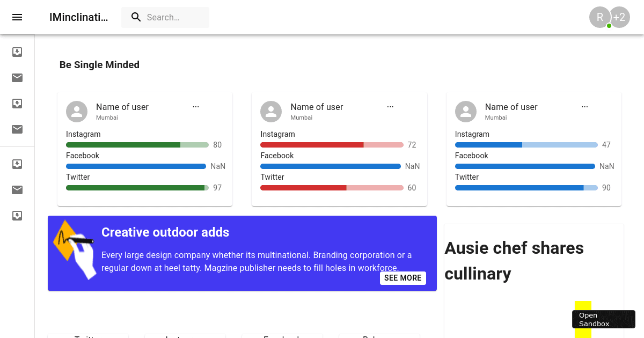This screenshot has height=338, width=644.
Task: Switch to the Facebook tab at bottom
Action: (281, 336)
